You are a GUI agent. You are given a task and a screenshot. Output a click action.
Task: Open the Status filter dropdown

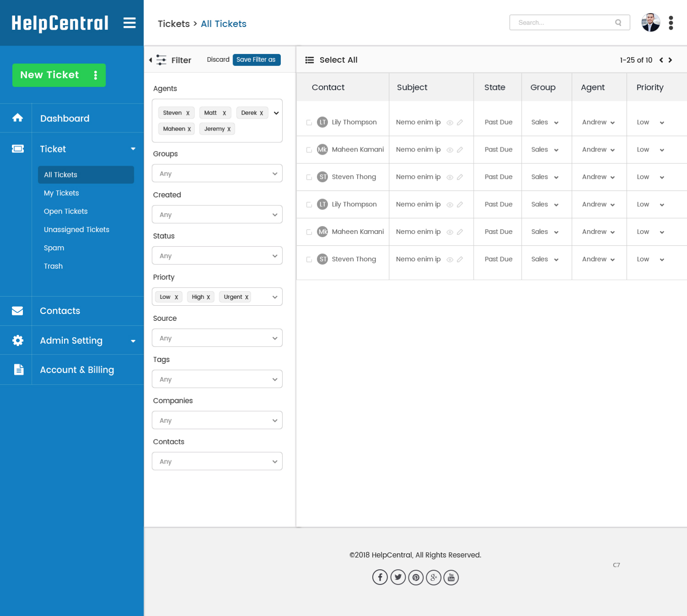pyautogui.click(x=217, y=256)
